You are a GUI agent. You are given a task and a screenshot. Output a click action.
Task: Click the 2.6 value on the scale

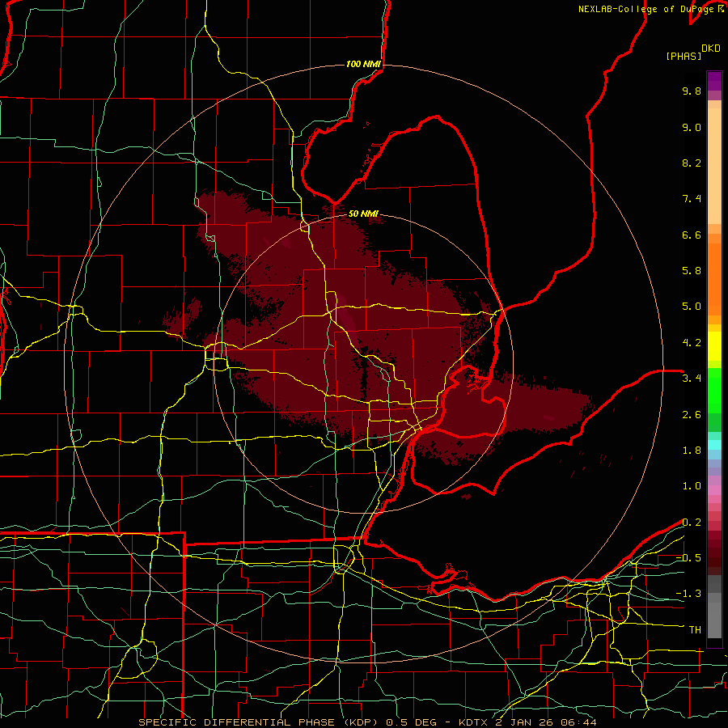point(692,415)
